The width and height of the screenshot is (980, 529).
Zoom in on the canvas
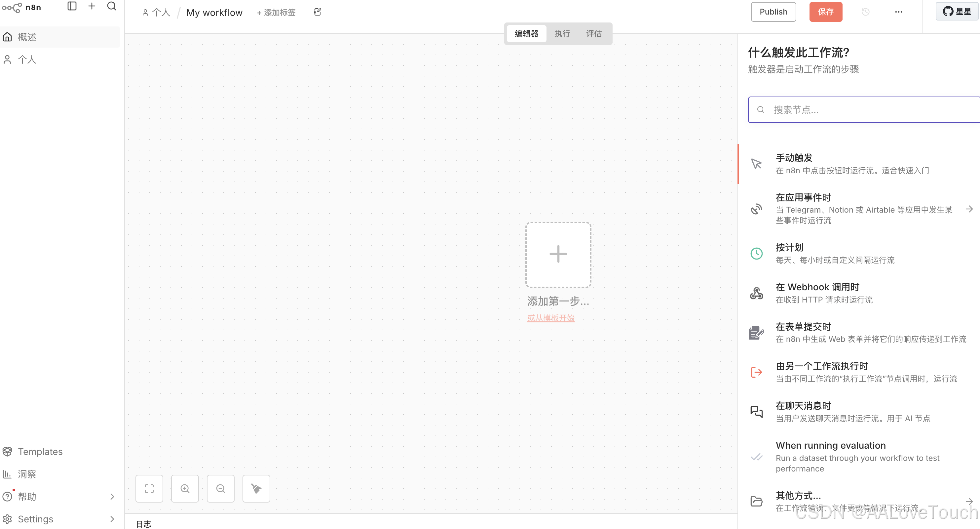pyautogui.click(x=185, y=488)
